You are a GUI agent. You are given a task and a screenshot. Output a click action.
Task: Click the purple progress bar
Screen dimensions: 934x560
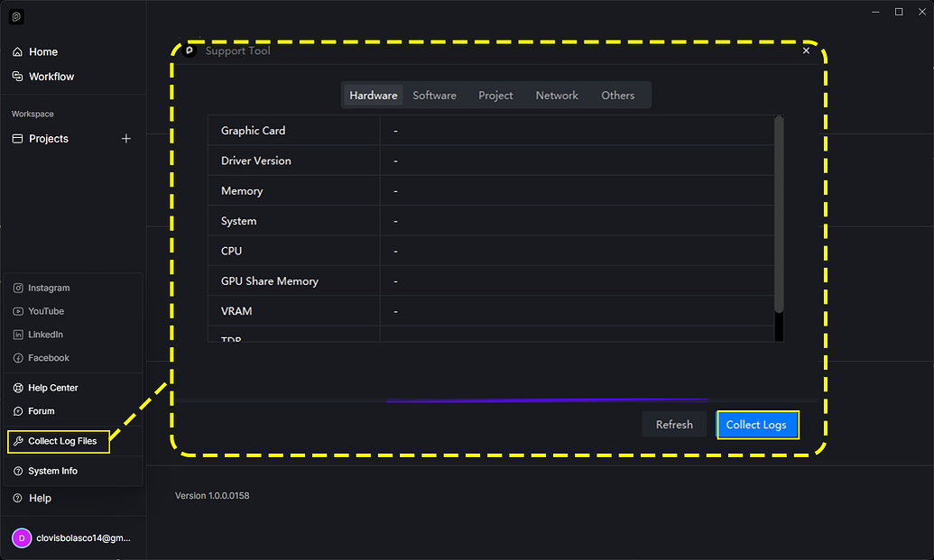click(547, 399)
